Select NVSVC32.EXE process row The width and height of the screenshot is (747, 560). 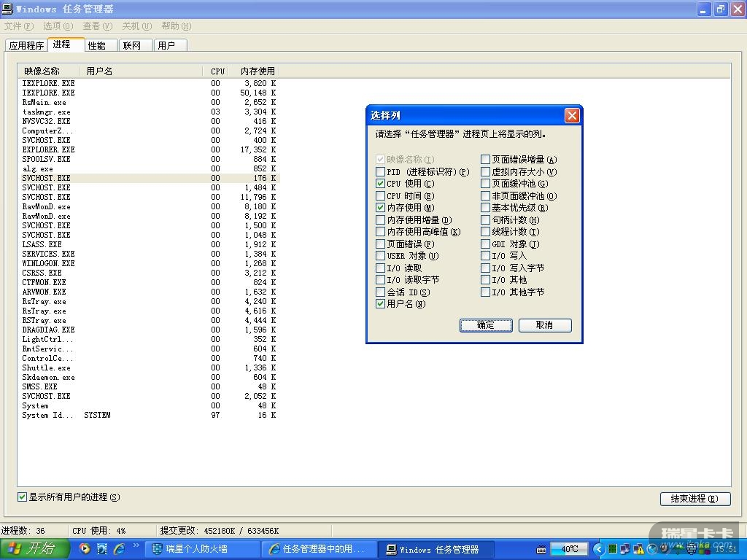(x=149, y=121)
